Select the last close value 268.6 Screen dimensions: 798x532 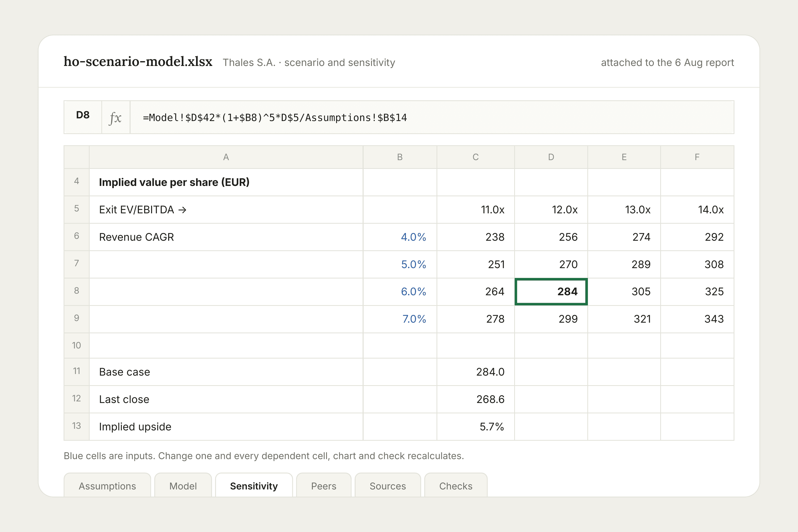point(476,399)
